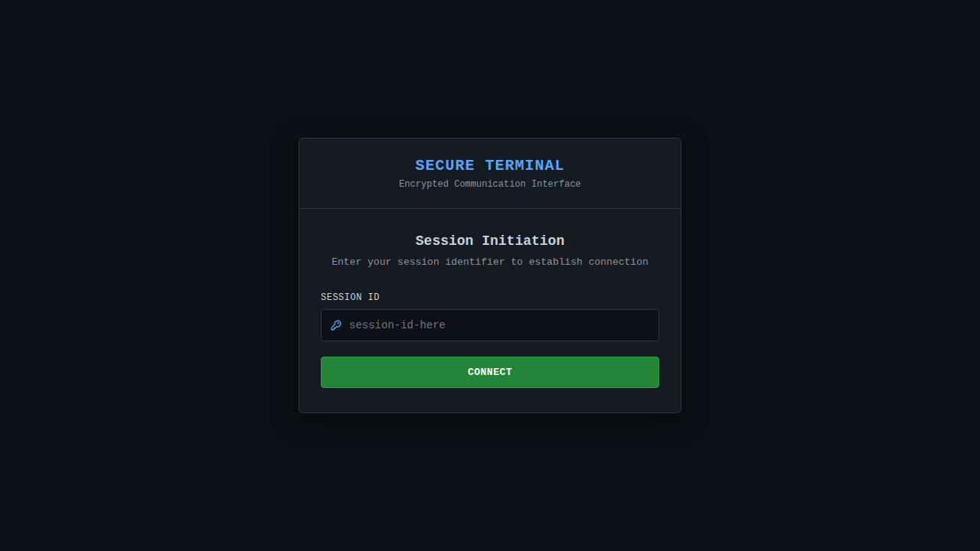Focus the session-id-here input field
Image resolution: width=980 pixels, height=551 pixels.
click(x=490, y=325)
